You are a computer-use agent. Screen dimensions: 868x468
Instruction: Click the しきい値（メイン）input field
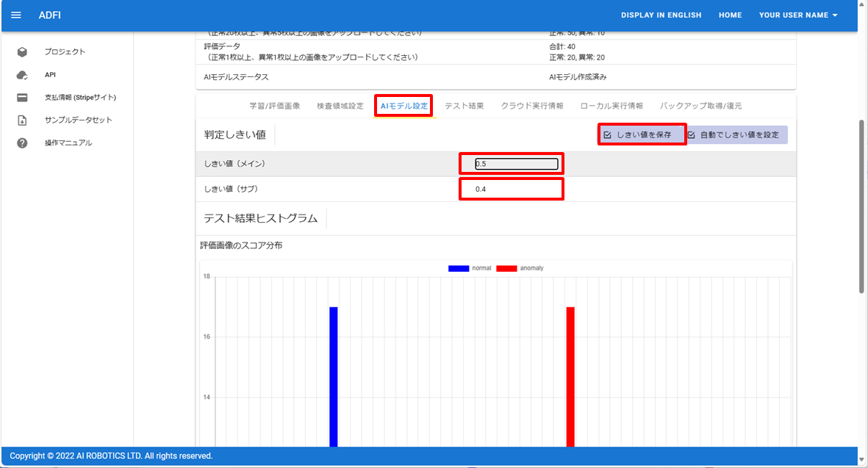click(x=517, y=164)
